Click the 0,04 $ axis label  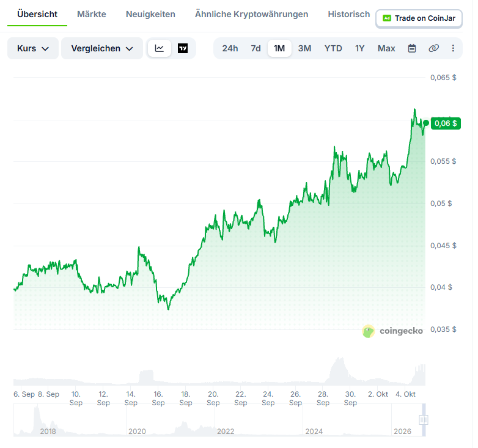coord(441,287)
